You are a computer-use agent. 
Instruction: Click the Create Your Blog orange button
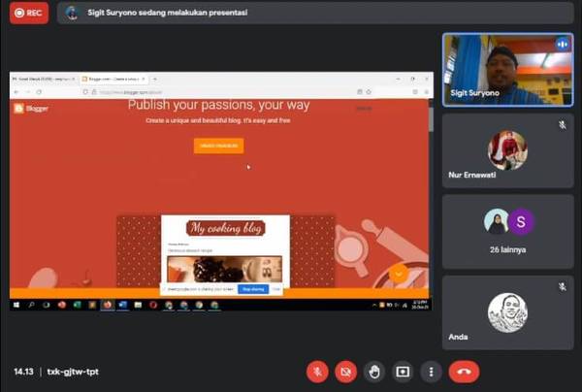218,146
